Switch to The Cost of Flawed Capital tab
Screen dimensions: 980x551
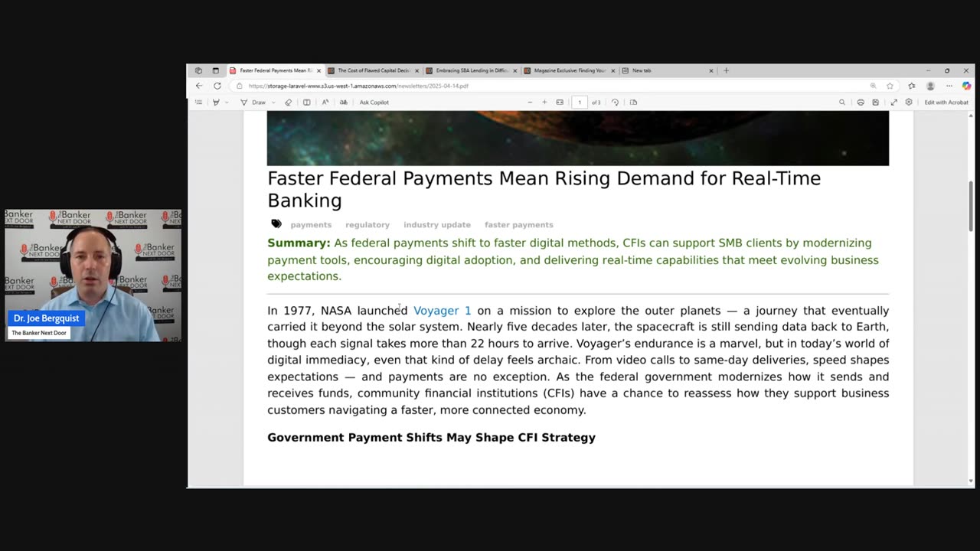click(x=373, y=70)
